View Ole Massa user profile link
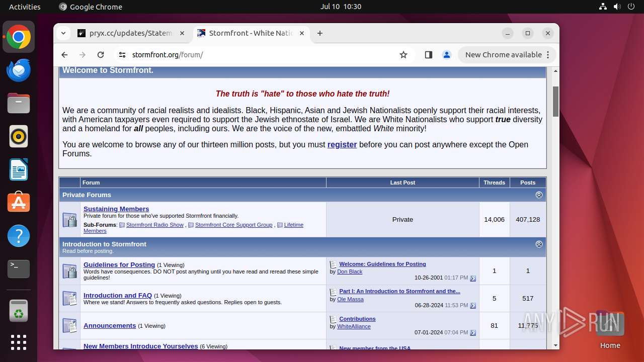The height and width of the screenshot is (362, 644). 350,299
